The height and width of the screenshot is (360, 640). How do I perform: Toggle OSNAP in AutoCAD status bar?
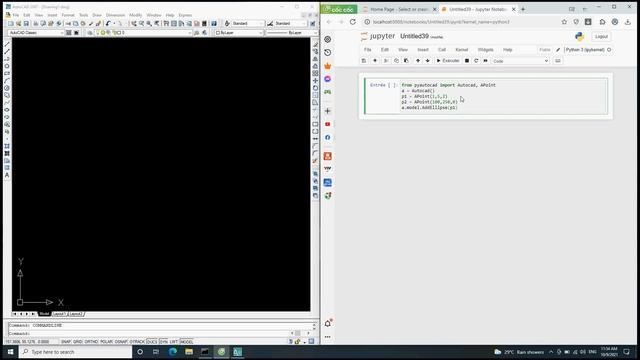point(121,342)
